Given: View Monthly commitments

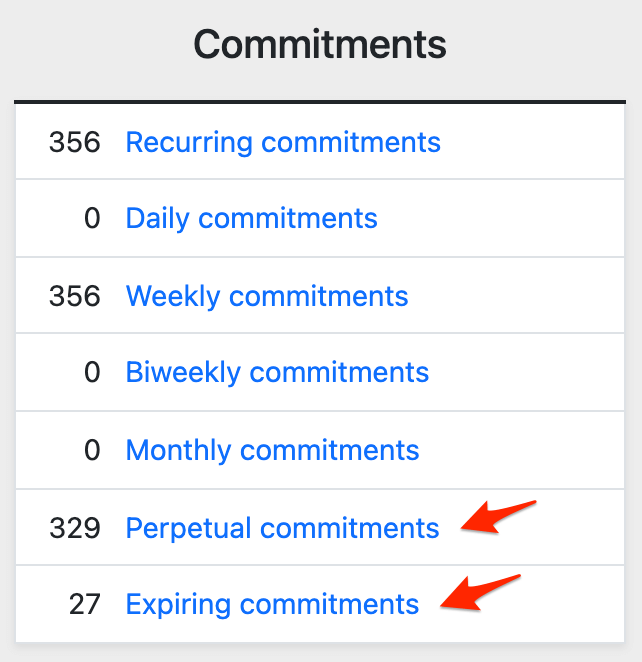Looking at the screenshot, I should coord(272,450).
